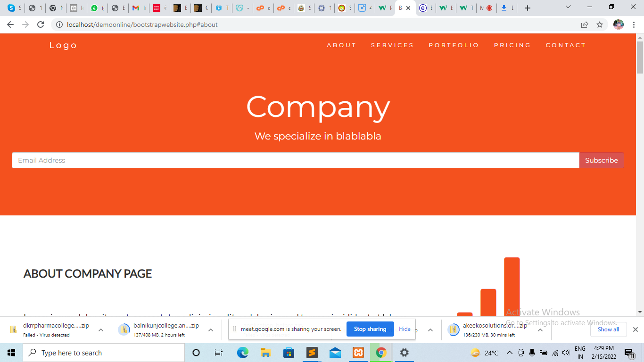Open the XAMPP icon in taskbar

pyautogui.click(x=358, y=353)
